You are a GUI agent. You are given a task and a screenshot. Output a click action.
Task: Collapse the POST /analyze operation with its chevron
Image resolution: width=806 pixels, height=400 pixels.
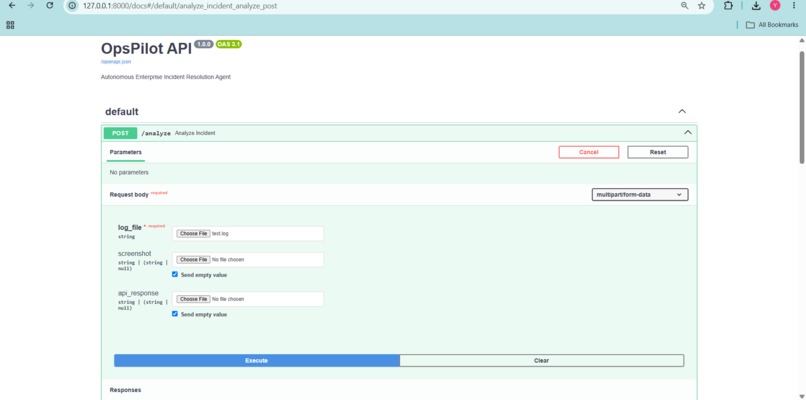coord(688,133)
